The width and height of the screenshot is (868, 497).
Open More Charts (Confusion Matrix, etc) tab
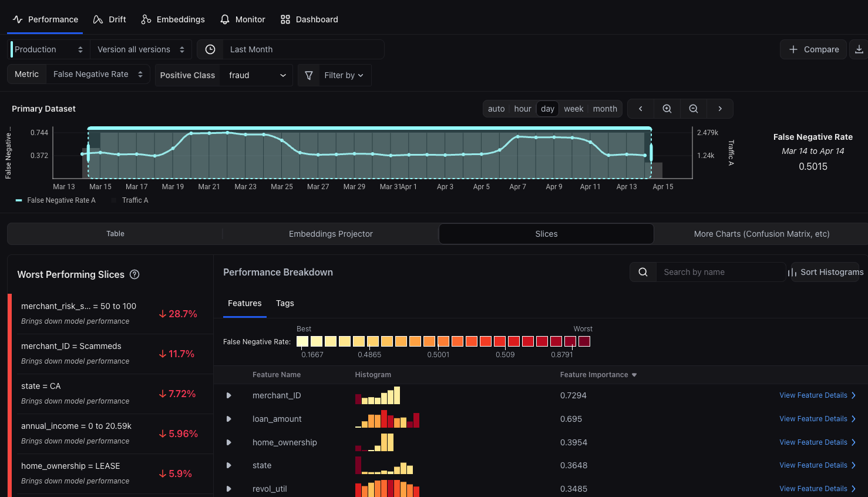pos(762,234)
